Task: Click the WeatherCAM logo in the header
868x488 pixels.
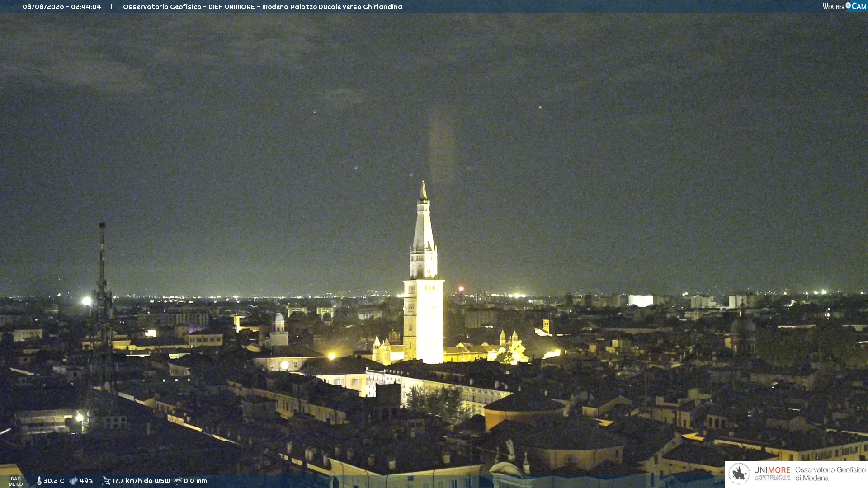Action: [x=844, y=6]
